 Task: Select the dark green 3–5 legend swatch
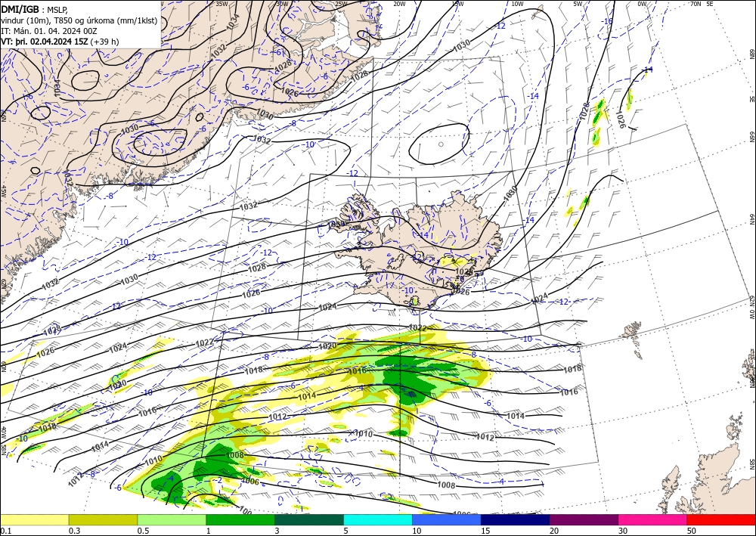(309, 519)
